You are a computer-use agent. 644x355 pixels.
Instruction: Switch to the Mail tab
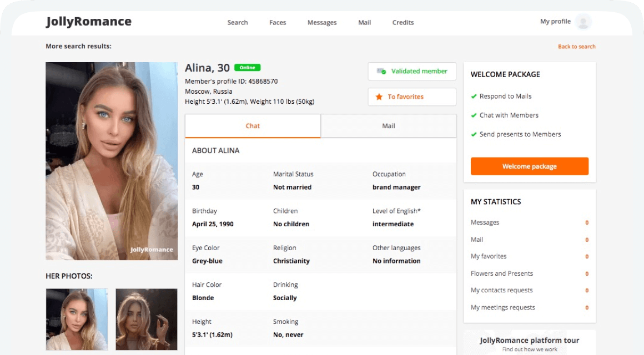(x=389, y=126)
